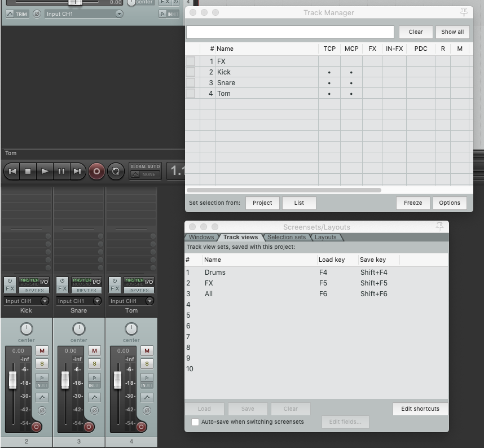Invert phase on Snare track
Image resolution: width=484 pixels, height=448 pixels.
94,410
